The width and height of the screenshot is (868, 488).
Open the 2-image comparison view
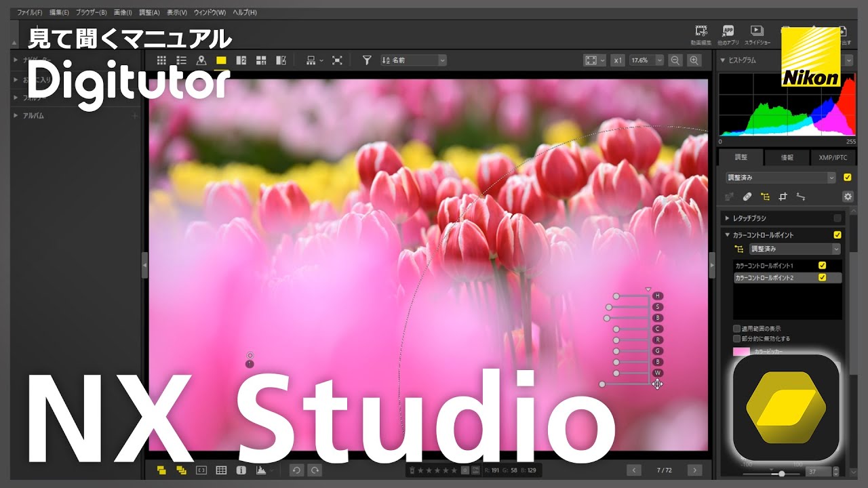(241, 60)
